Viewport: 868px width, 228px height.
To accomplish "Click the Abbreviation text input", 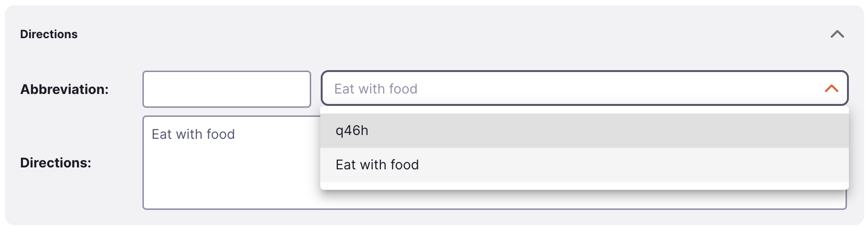I will click(x=227, y=89).
